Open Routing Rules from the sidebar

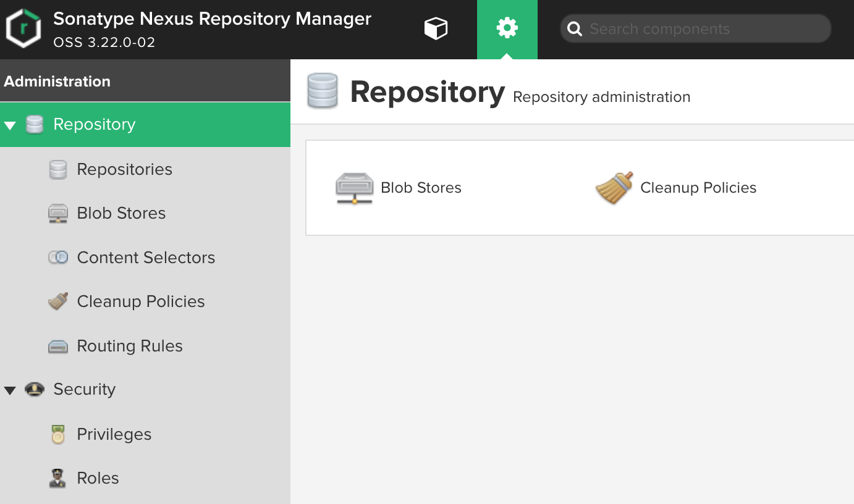tap(129, 346)
